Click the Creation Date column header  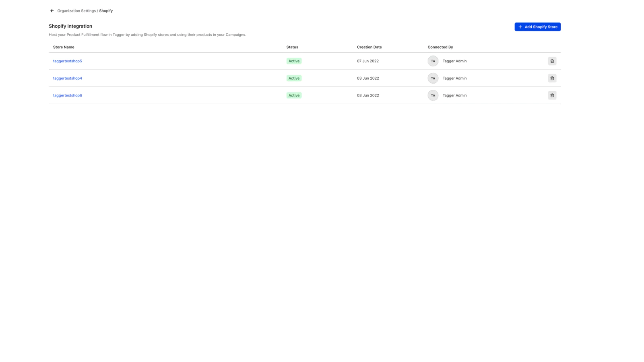coord(369,47)
